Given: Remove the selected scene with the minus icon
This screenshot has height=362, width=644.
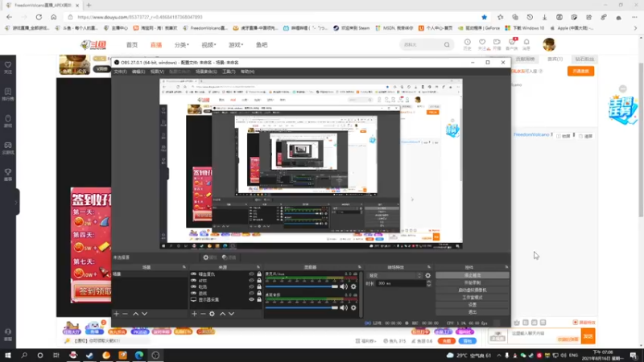Looking at the screenshot, I should pos(126,314).
